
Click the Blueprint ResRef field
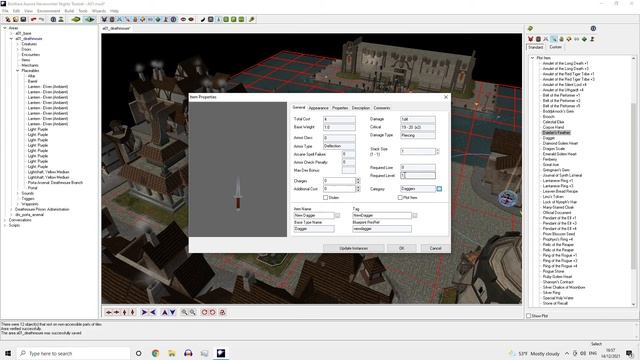coord(382,229)
